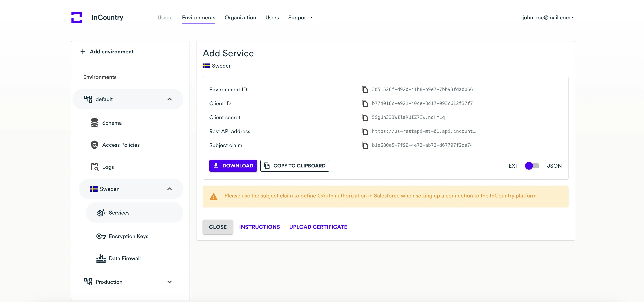Collapse the Sweden country section
Screen dimensions: 644x302
click(x=169, y=189)
